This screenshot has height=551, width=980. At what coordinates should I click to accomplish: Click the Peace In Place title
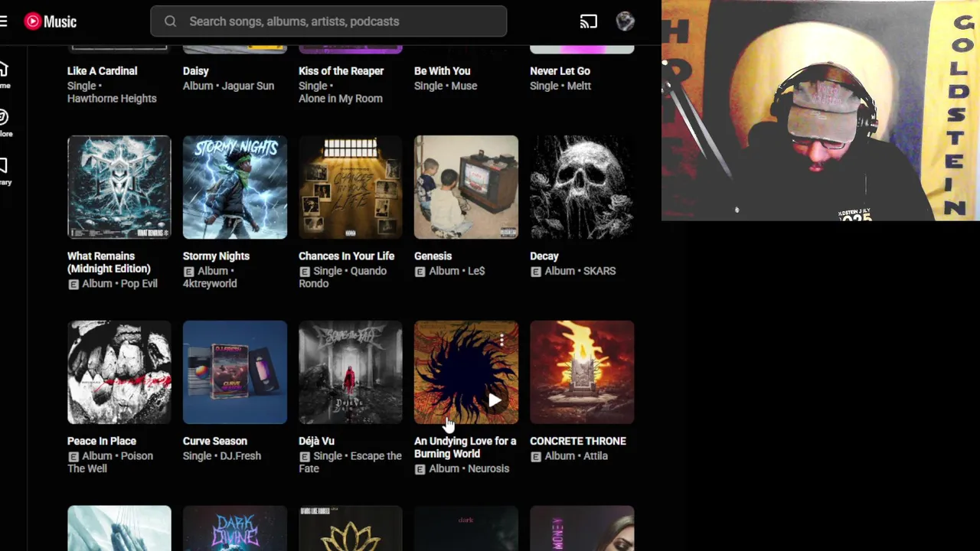pyautogui.click(x=102, y=441)
